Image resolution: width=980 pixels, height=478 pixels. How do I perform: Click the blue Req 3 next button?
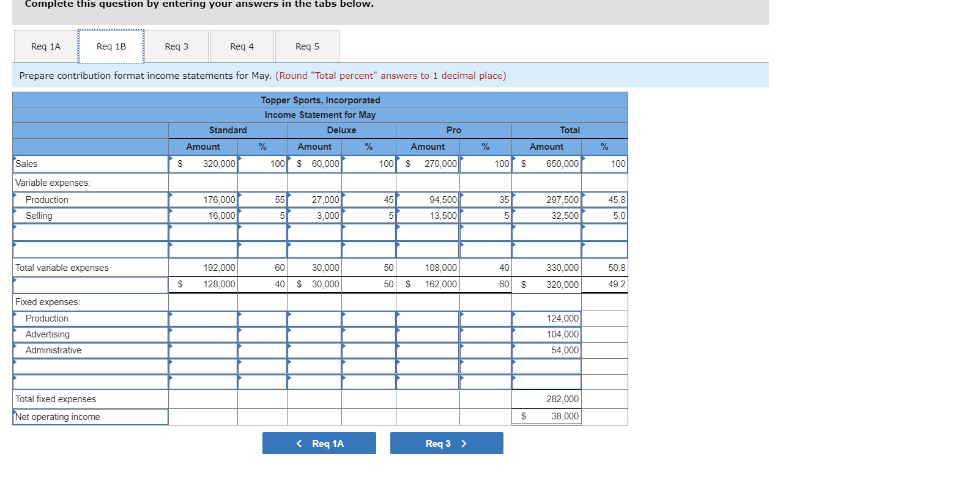(x=447, y=443)
